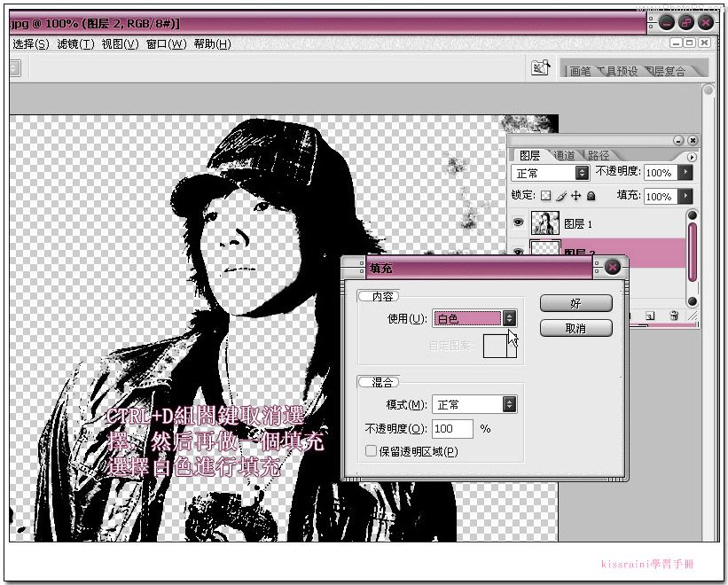Edit the fill dialog 不透明度 value field

[x=452, y=429]
